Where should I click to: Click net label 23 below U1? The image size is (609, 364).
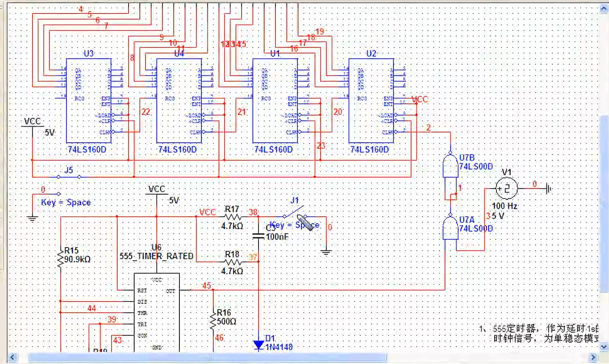pos(321,146)
